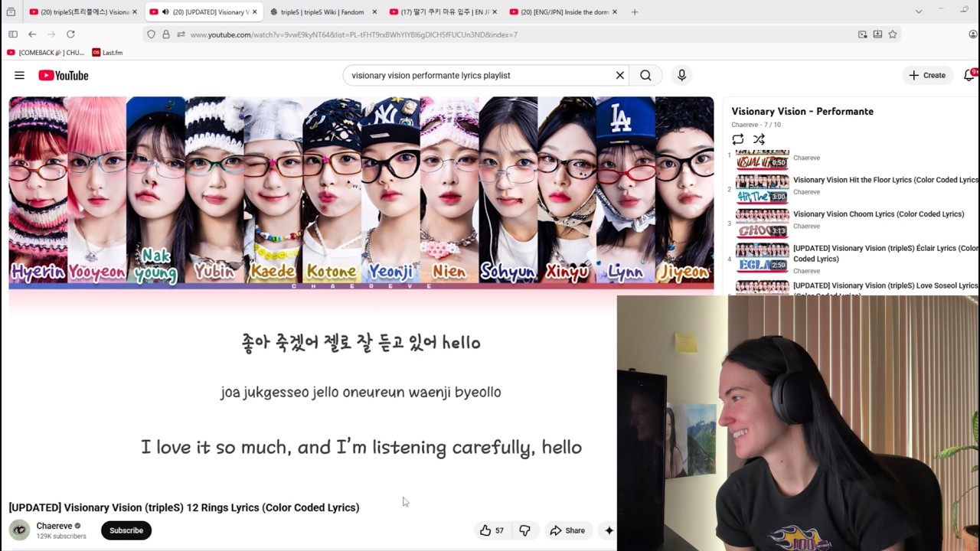This screenshot has height=551, width=980.
Task: Switch to the tripleS Visionary tab
Action: click(83, 11)
